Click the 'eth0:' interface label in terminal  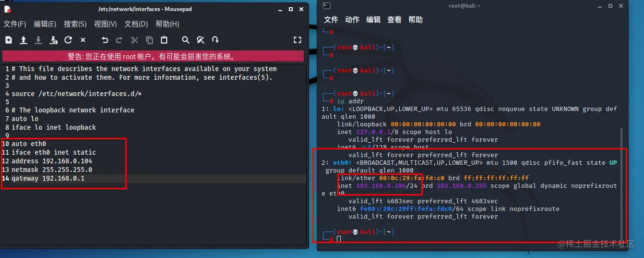(x=343, y=162)
